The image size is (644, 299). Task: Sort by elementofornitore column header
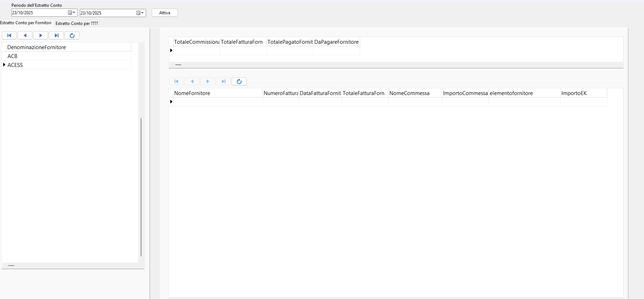tap(525, 93)
